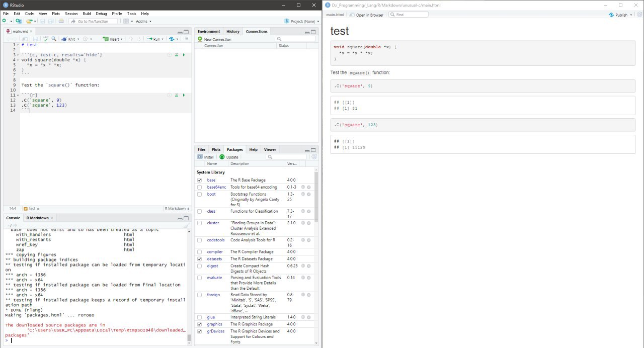Check the digest package checkbox
The width and height of the screenshot is (644, 348).
pyautogui.click(x=200, y=266)
